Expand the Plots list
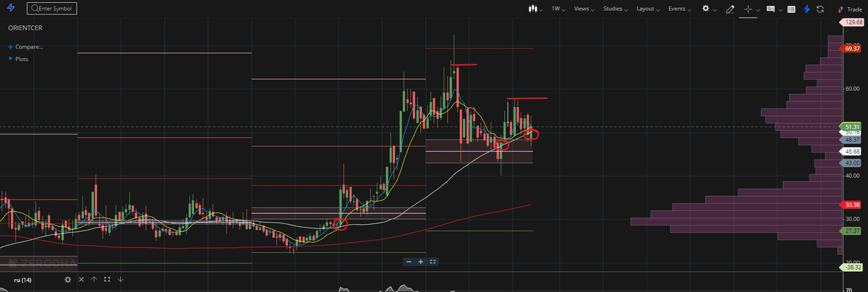Image resolution: width=868 pixels, height=292 pixels. [19, 59]
